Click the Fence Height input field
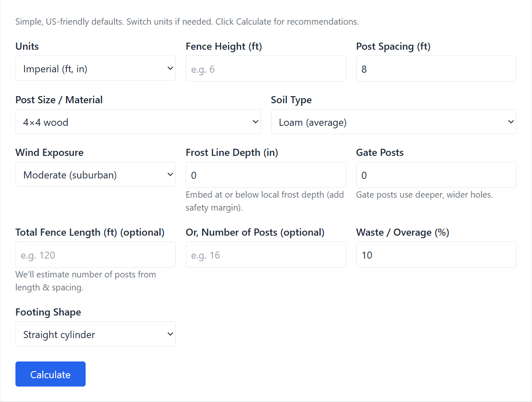 (266, 69)
